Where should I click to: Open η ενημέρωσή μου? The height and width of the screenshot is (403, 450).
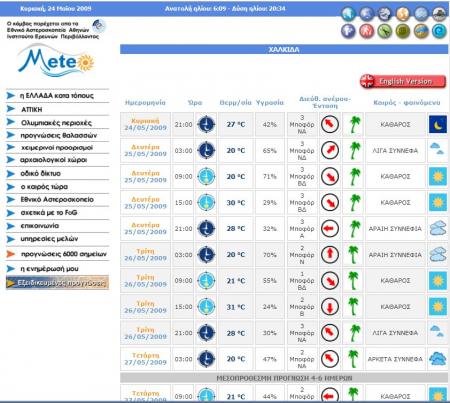[49, 269]
